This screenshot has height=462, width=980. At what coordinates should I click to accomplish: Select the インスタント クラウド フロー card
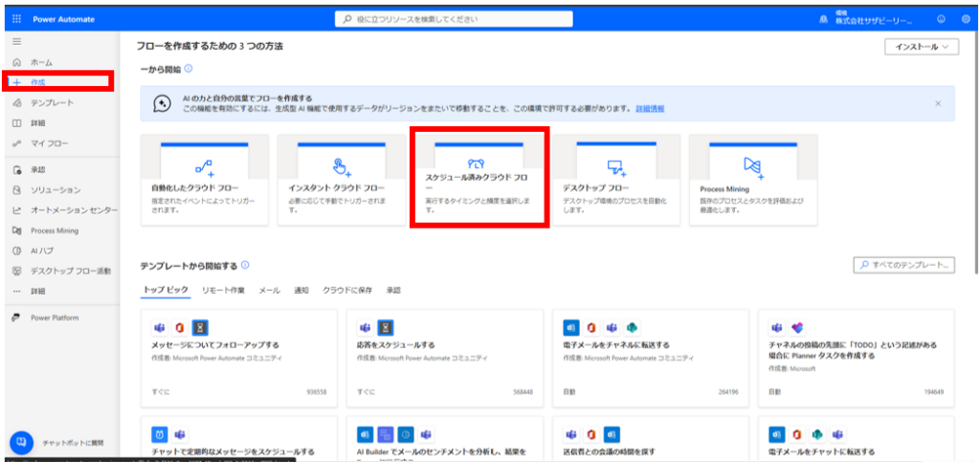click(x=341, y=180)
